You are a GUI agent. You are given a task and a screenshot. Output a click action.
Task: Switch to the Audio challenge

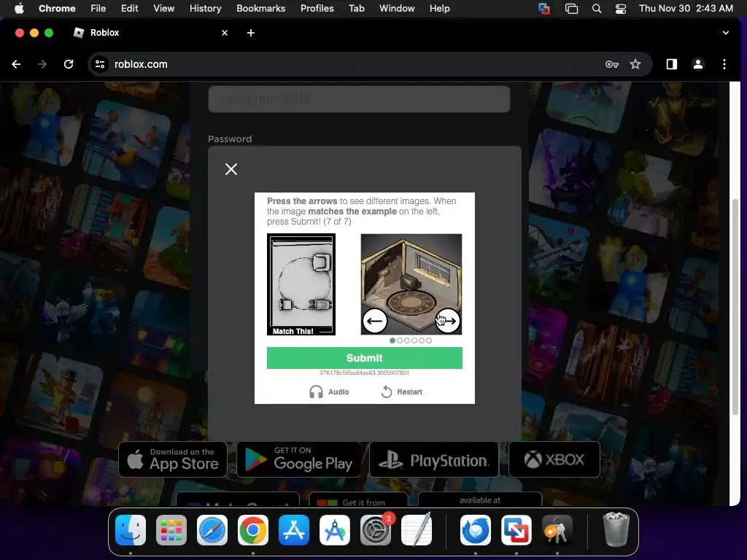329,392
